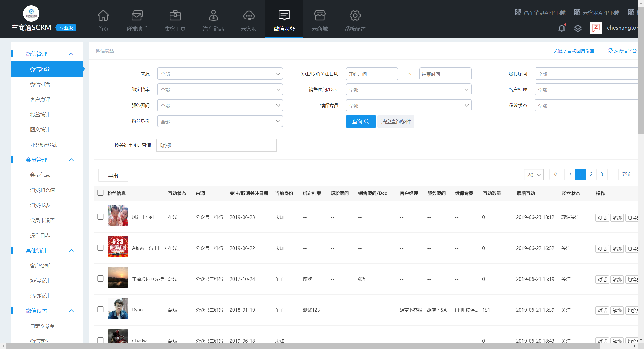Open the 群发助手 envelope icon
The height and width of the screenshot is (349, 644).
click(137, 16)
